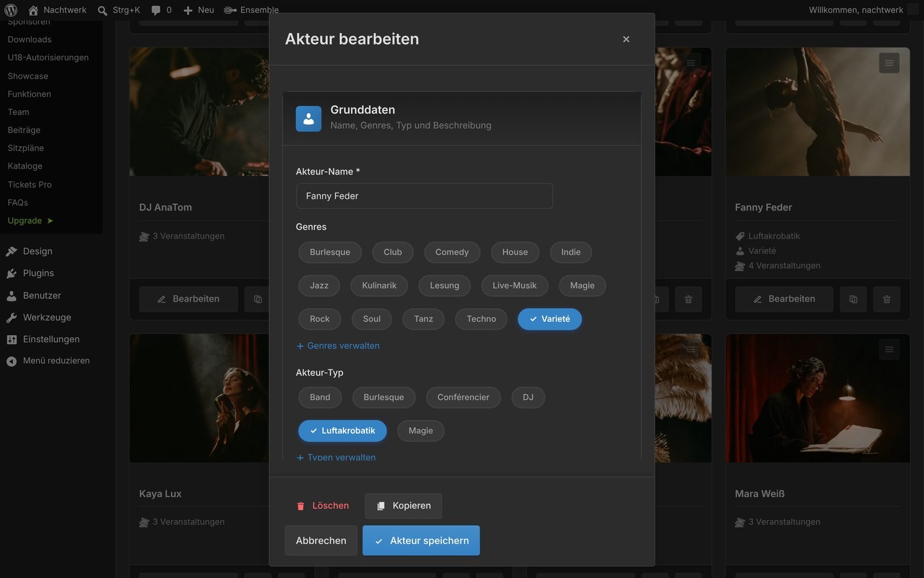Click the Design menu item

coord(38,251)
